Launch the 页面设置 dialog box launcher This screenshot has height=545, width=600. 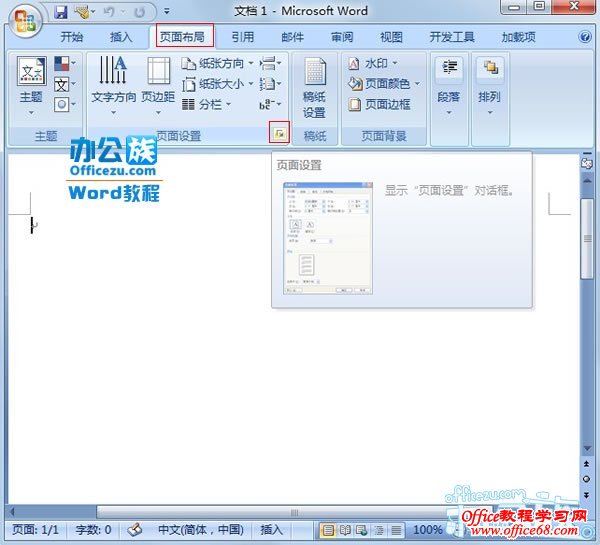pos(279,133)
